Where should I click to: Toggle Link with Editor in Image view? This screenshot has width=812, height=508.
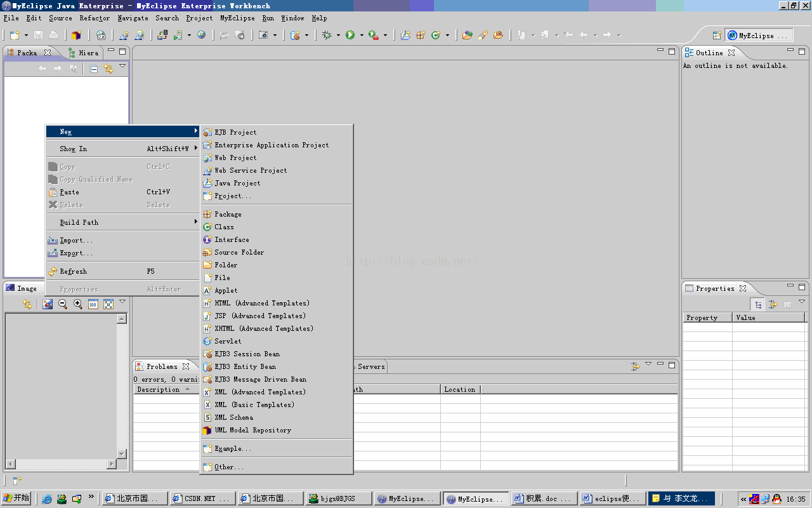(27, 304)
